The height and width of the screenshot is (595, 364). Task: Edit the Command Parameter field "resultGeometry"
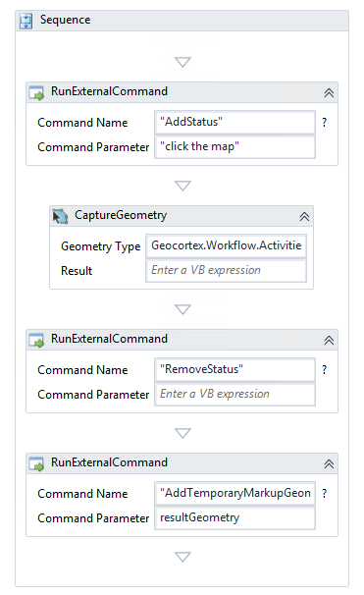(234, 517)
